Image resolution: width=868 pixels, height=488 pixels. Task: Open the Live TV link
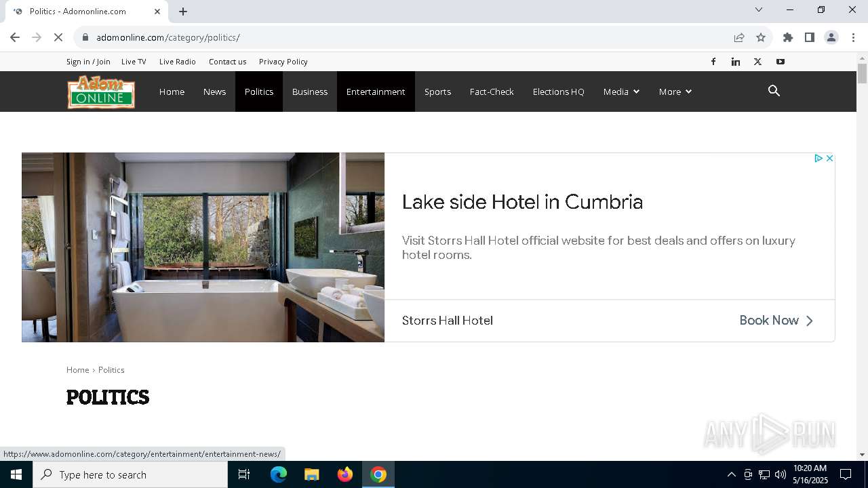pos(134,62)
